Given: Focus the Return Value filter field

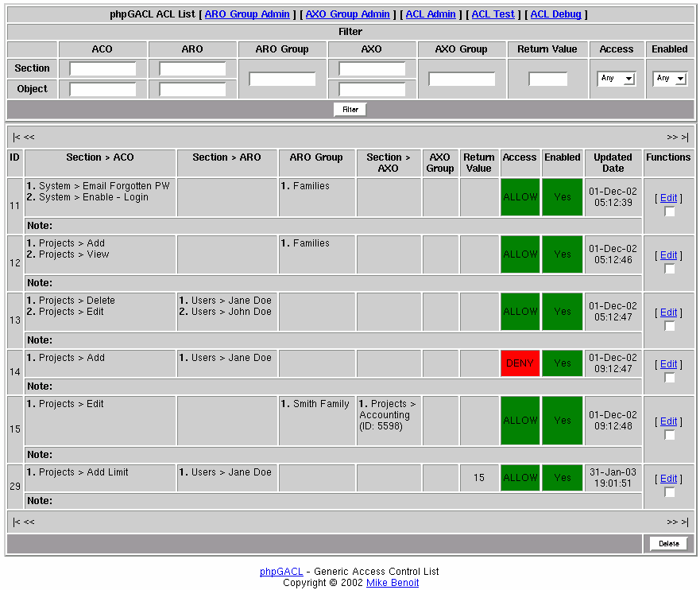Looking at the screenshot, I should pos(547,79).
